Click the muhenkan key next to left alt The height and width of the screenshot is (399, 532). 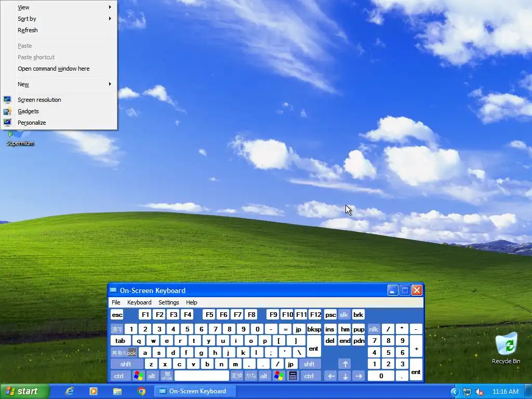pyautogui.click(x=167, y=376)
